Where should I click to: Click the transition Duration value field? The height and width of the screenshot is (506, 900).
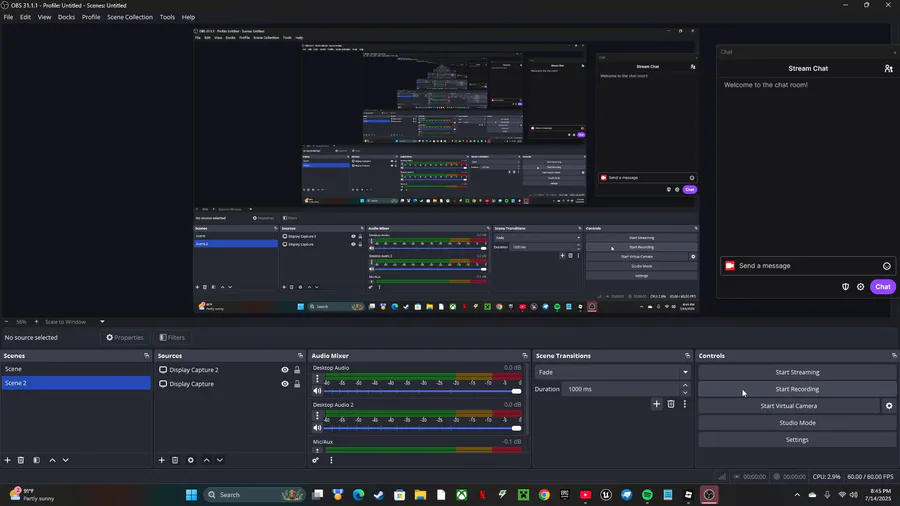(622, 389)
